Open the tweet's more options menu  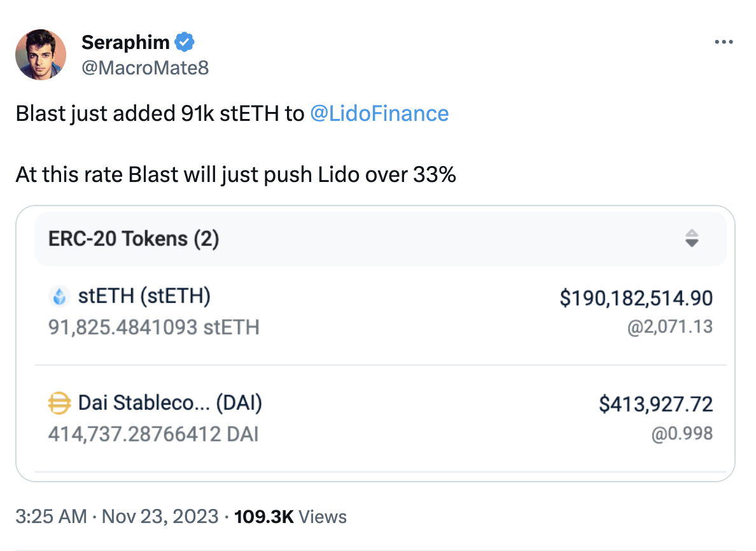click(x=724, y=42)
